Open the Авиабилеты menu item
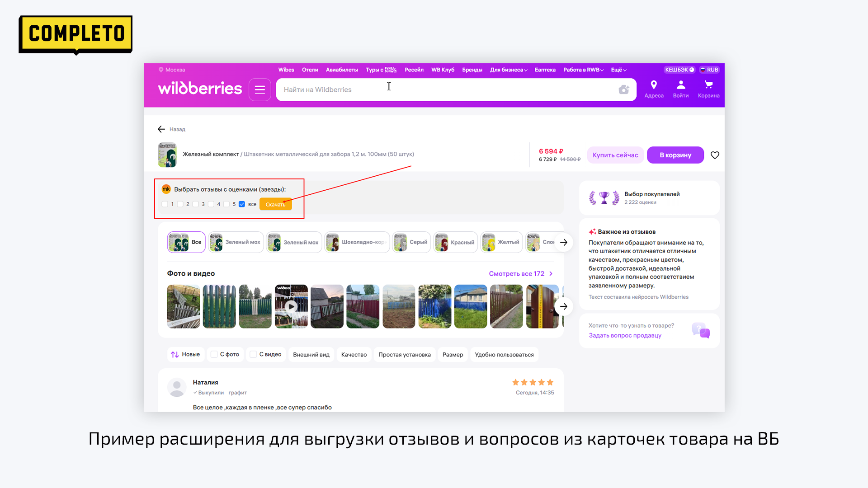Screen dimensions: 868x488 pyautogui.click(x=342, y=70)
